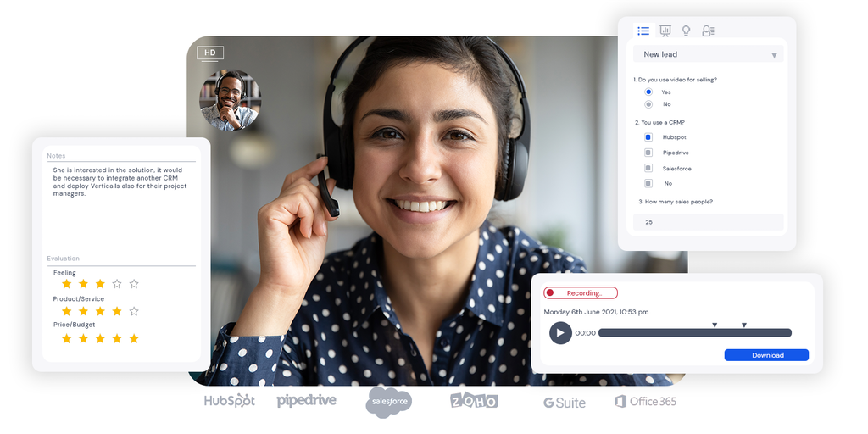Check the Salesforce CRM option
This screenshot has width=868, height=434.
(x=648, y=168)
